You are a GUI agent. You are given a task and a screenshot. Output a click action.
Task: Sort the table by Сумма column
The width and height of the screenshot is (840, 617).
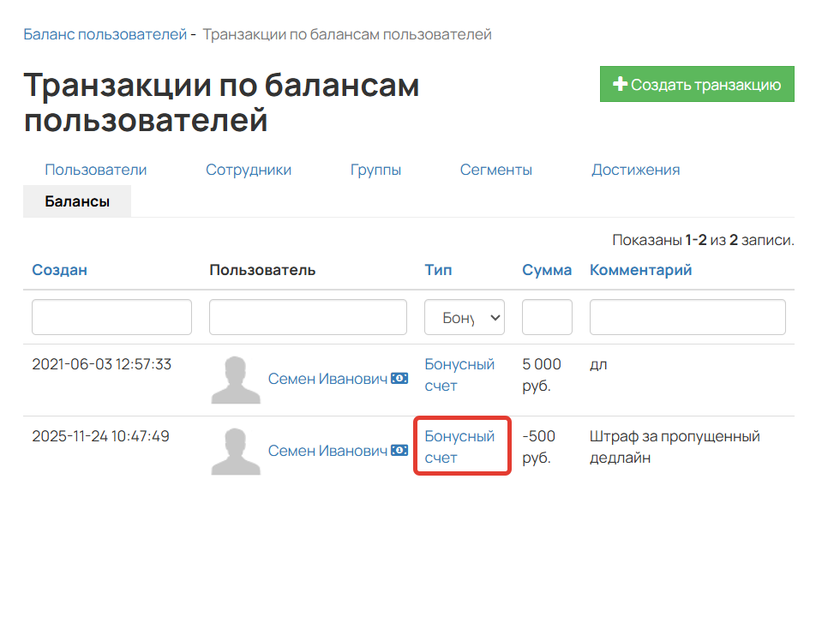547,269
